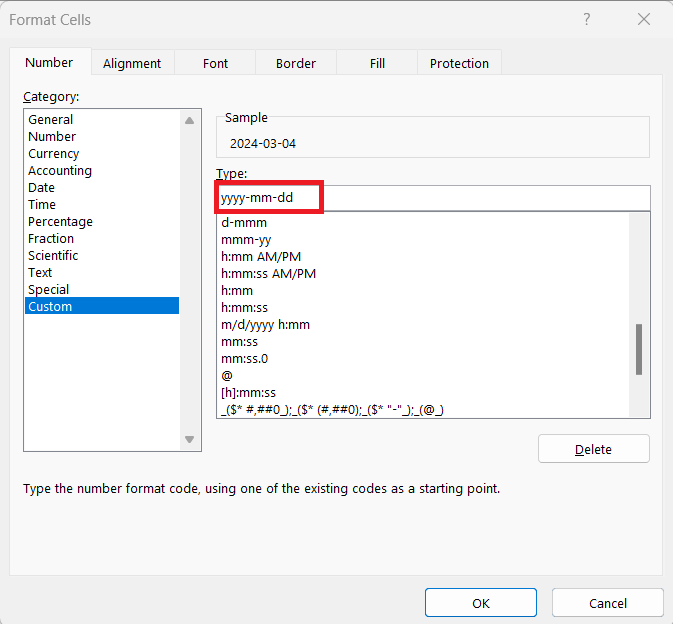
Task: Choose the h:mm AM/PM format
Action: (x=423, y=257)
